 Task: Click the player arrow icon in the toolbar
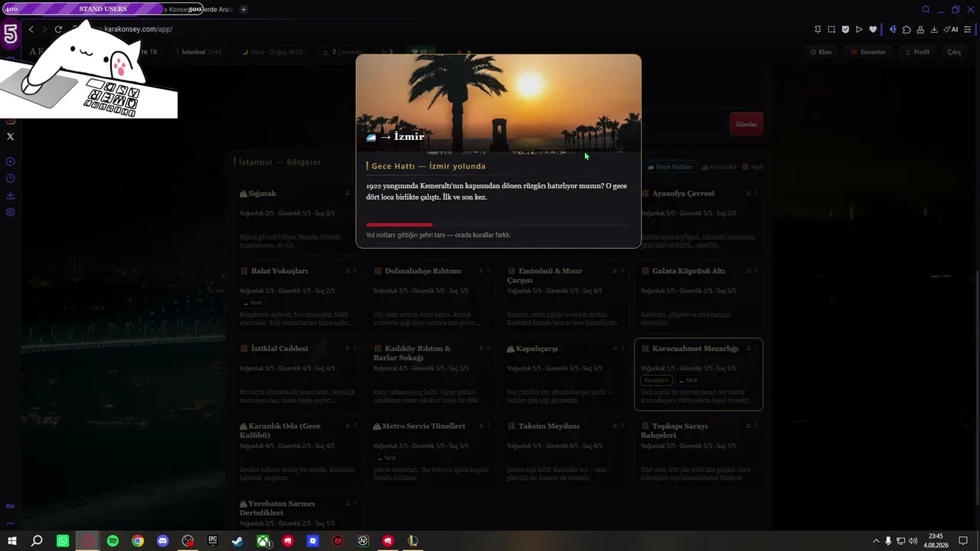[x=859, y=29]
